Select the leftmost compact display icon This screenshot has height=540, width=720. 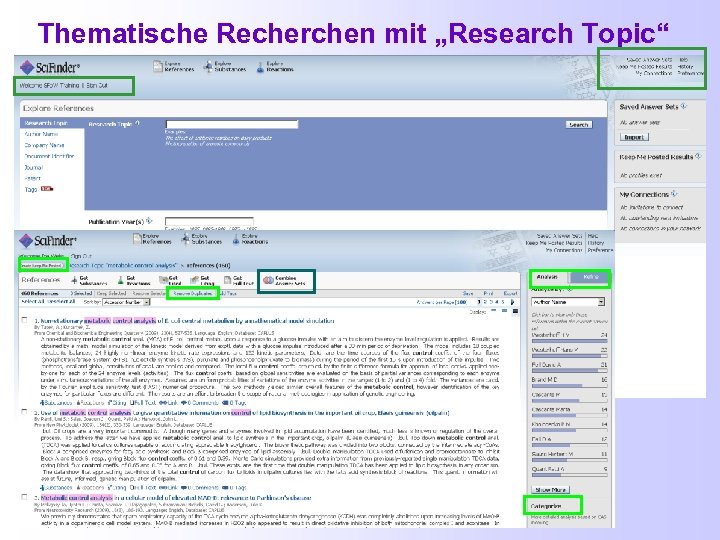pos(494,311)
